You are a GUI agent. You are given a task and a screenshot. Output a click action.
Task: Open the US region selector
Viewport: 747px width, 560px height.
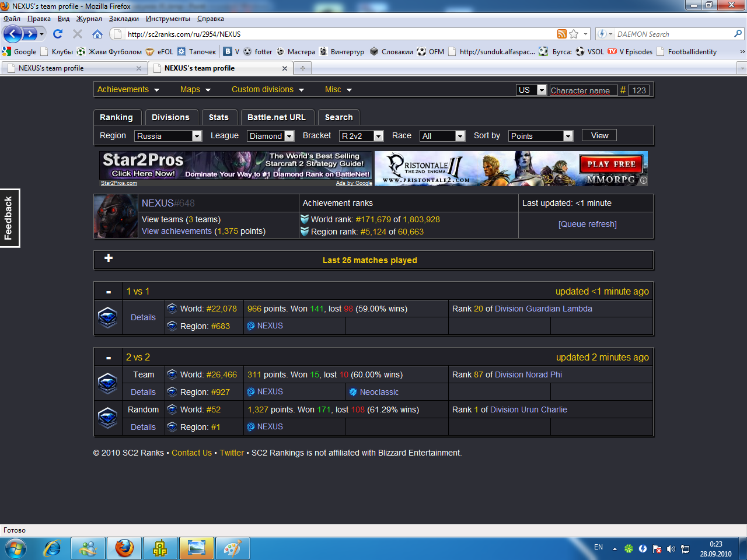coord(532,90)
